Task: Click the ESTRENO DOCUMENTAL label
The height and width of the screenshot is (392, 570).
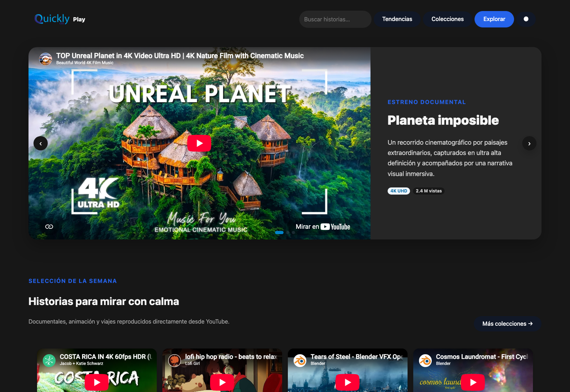Action: [427, 102]
